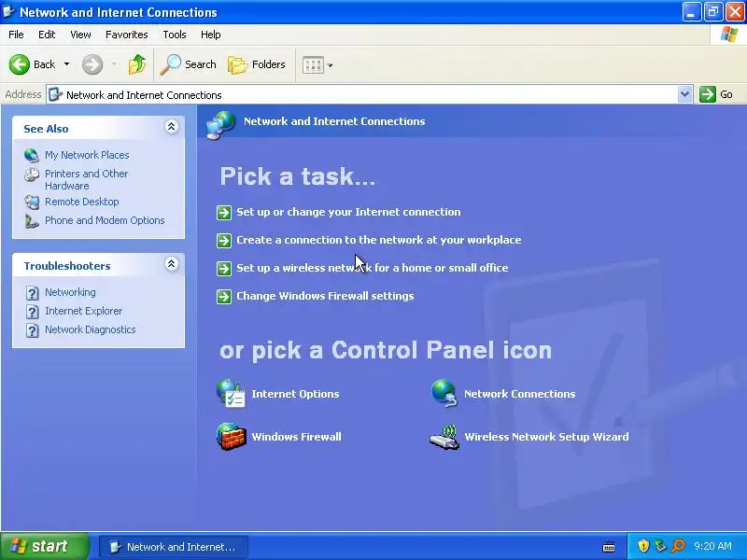The height and width of the screenshot is (560, 747).
Task: Click the Internet Options globe icon
Action: pos(231,394)
